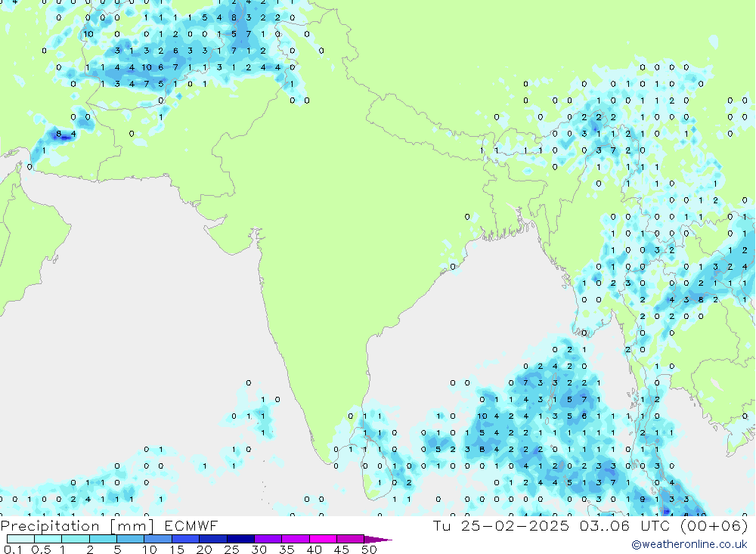This screenshot has width=756, height=554.
Task: Click the '15' legend scale label
Action: [177, 549]
